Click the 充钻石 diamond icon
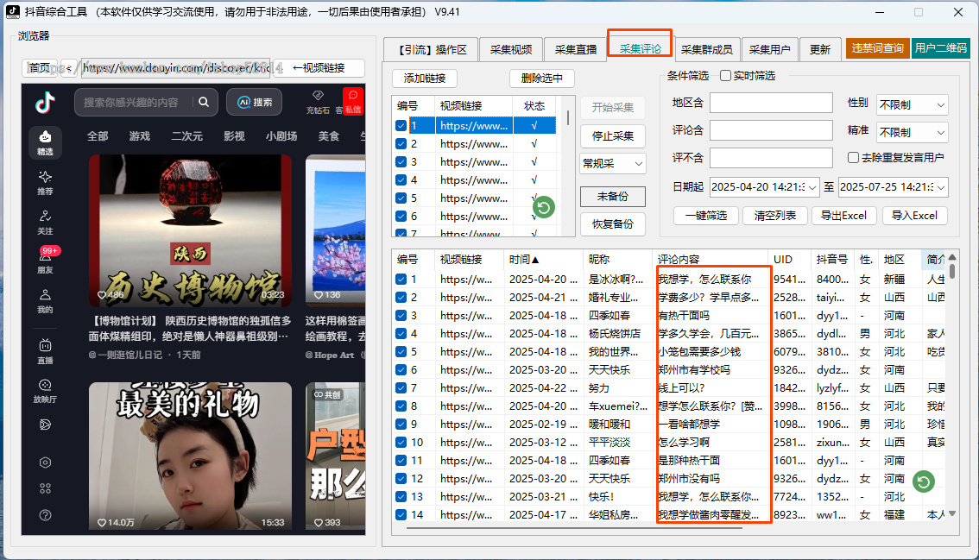 (x=318, y=95)
